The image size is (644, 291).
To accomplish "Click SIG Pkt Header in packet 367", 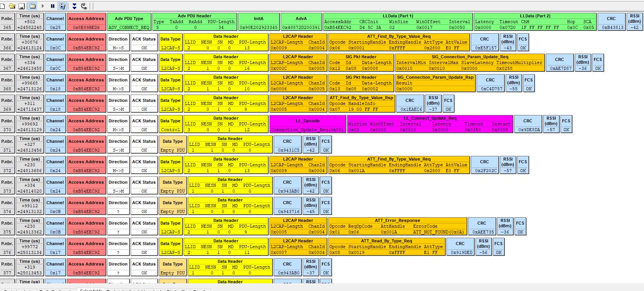I will click(361, 63).
